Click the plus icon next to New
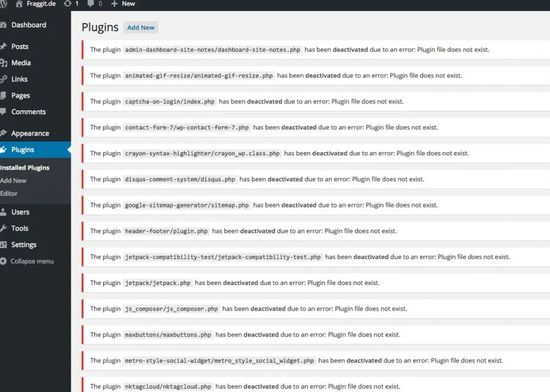 pyautogui.click(x=114, y=4)
